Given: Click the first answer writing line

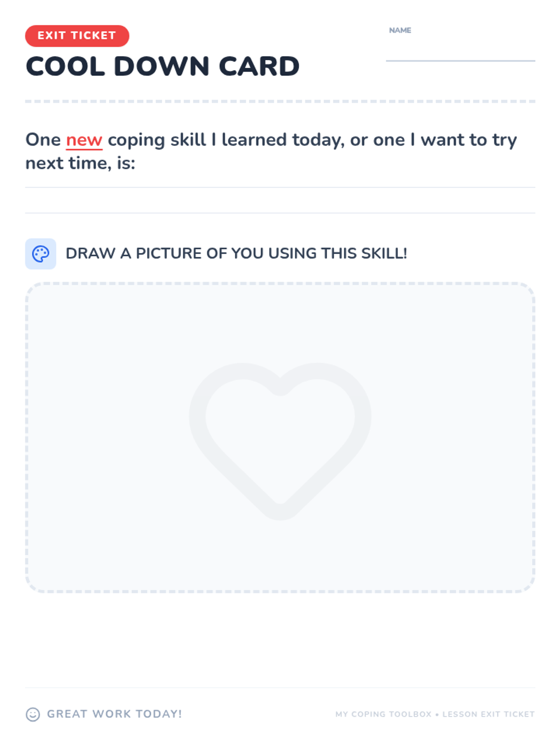Looking at the screenshot, I should click(x=280, y=187).
